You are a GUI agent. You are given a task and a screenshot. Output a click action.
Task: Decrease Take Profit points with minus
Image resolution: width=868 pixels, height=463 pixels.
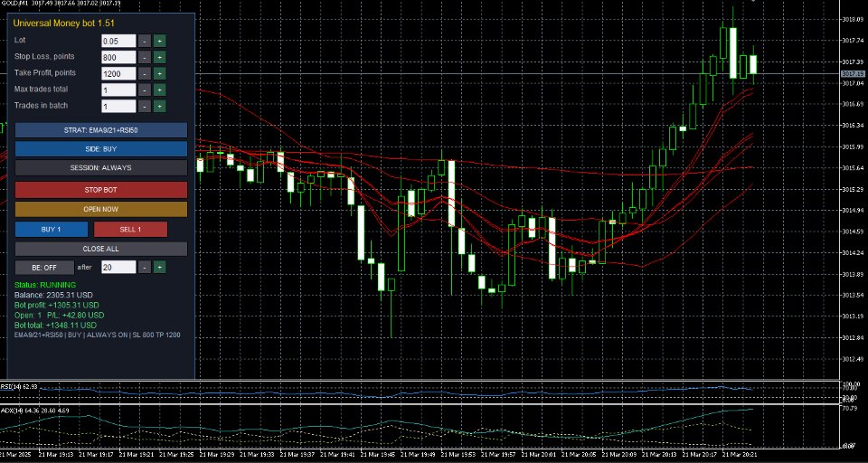[144, 73]
